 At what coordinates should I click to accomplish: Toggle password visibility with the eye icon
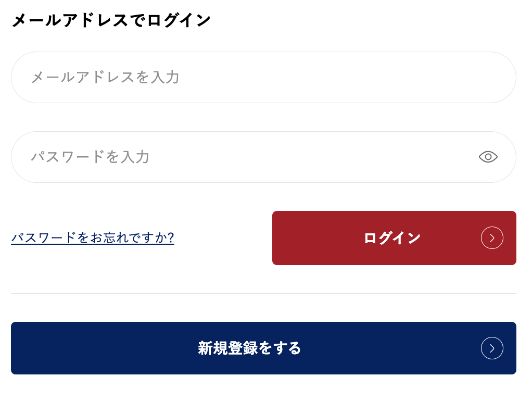(x=488, y=157)
